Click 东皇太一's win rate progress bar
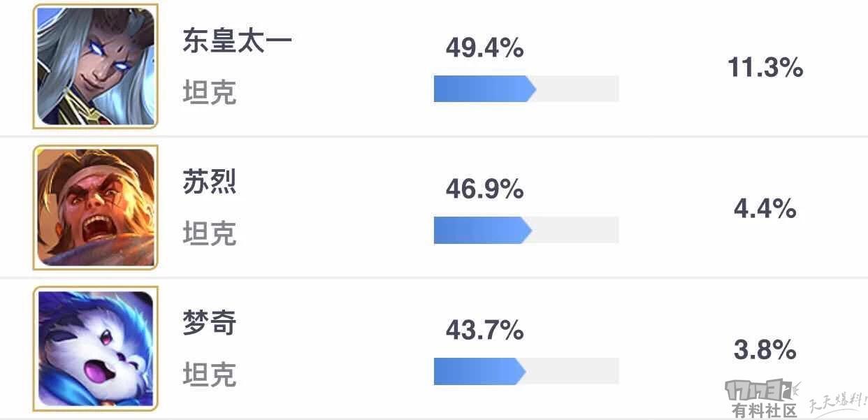This screenshot has height=420, width=868. pos(526,89)
